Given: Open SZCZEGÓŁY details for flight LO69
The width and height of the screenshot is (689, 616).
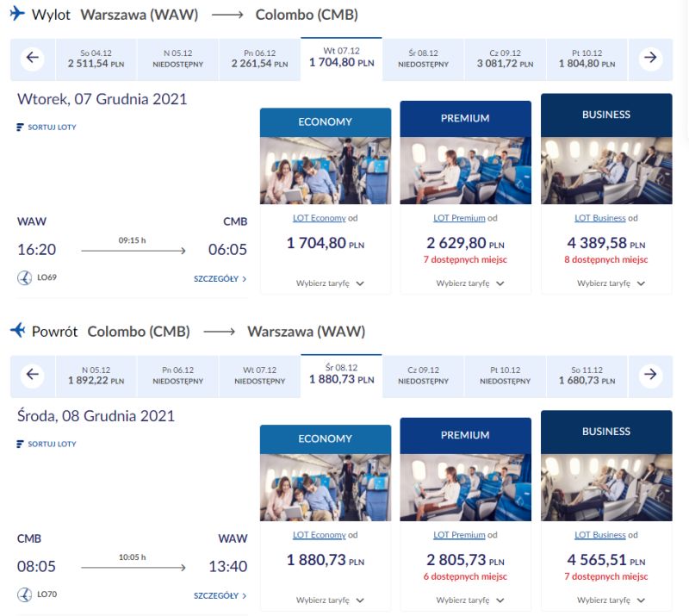Looking at the screenshot, I should tap(220, 279).
